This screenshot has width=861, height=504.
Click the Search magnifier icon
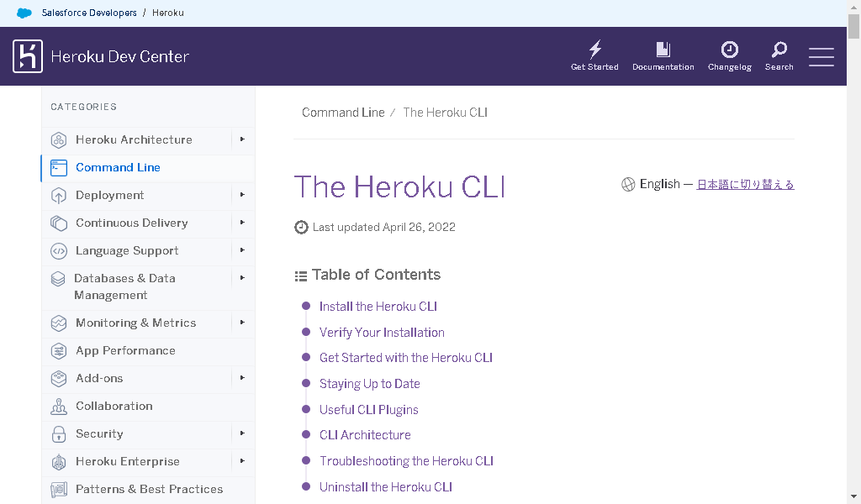click(x=779, y=50)
